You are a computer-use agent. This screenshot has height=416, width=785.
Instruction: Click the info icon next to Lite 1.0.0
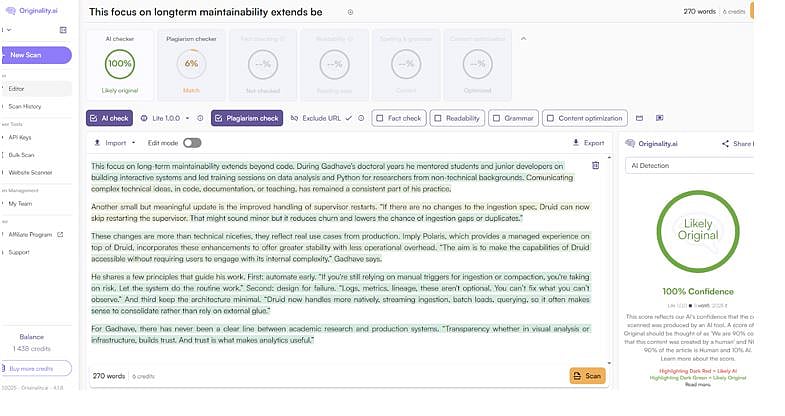pyautogui.click(x=200, y=118)
